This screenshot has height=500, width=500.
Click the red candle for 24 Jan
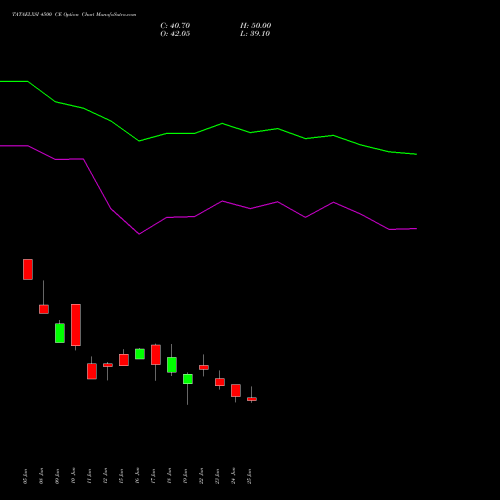[236, 390]
